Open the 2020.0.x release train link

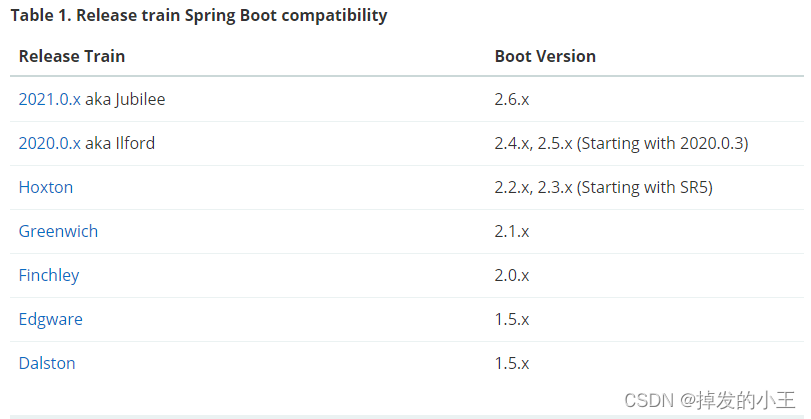pos(49,143)
